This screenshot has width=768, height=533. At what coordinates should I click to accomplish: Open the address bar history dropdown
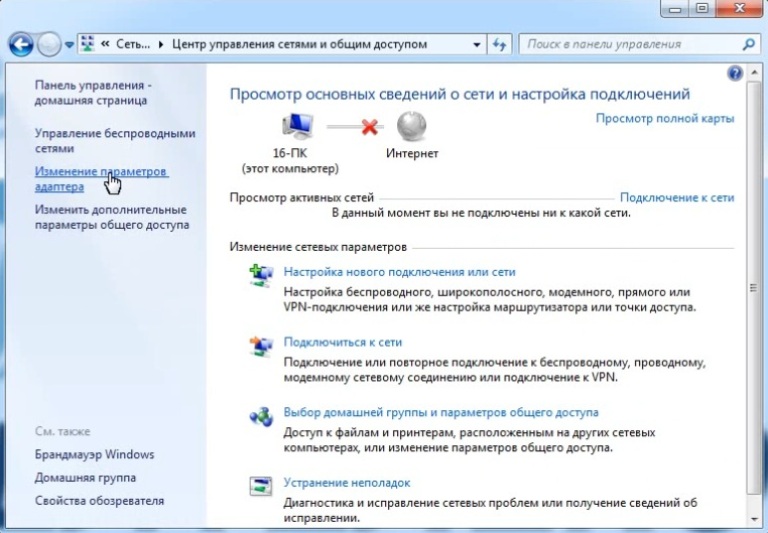point(476,45)
